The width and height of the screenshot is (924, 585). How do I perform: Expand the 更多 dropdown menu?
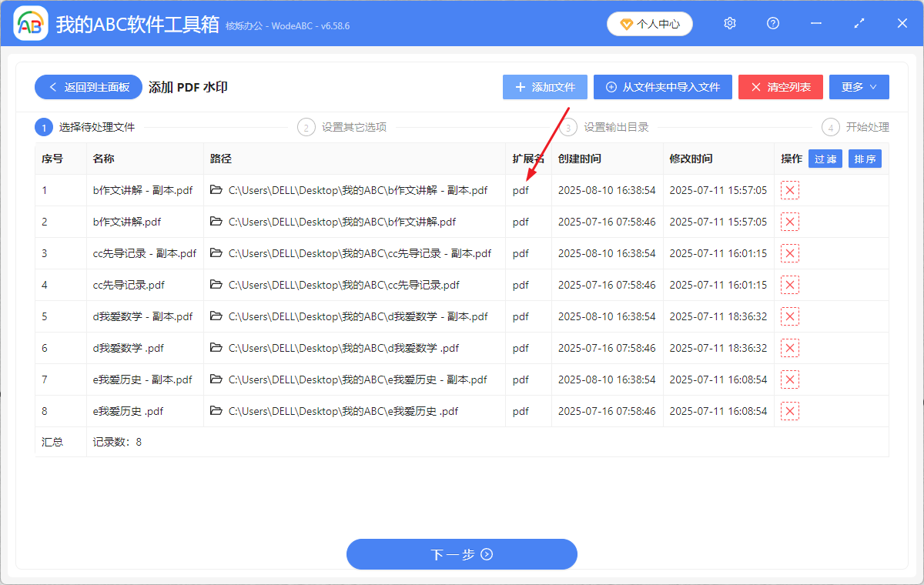tap(859, 87)
